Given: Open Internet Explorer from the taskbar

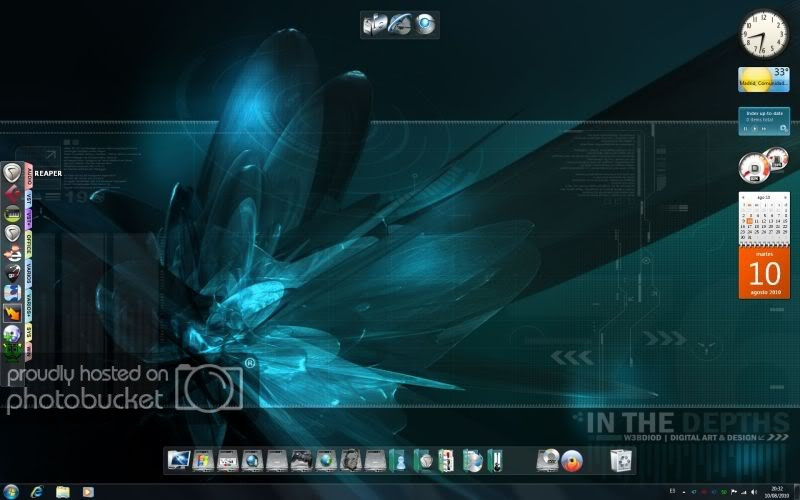Looking at the screenshot, I should [x=38, y=492].
